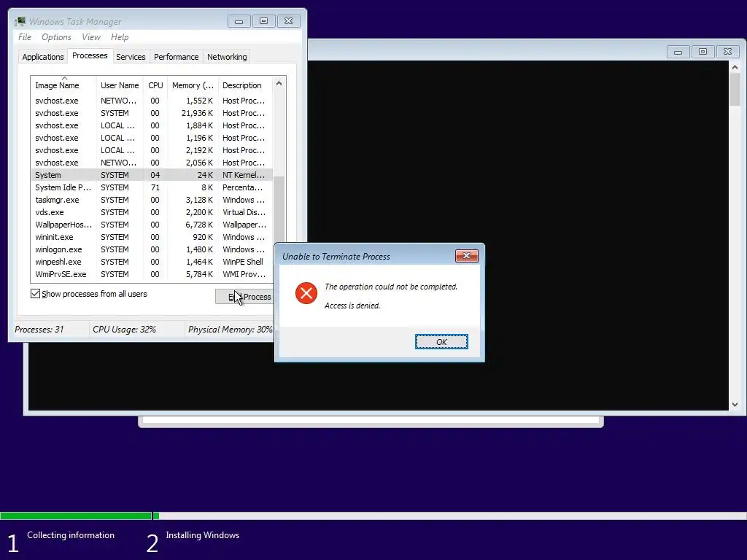
Task: Click the Physical Memory: 30% status entry
Action: coord(230,330)
